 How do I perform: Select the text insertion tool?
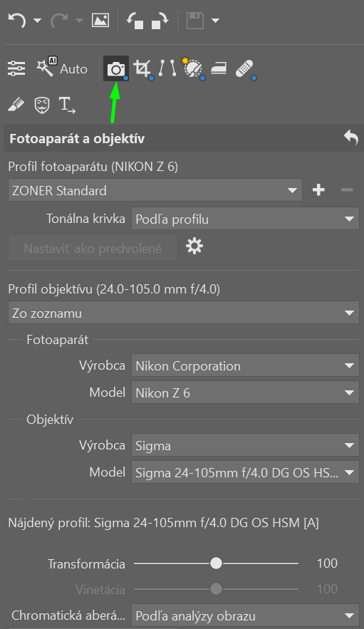point(67,105)
